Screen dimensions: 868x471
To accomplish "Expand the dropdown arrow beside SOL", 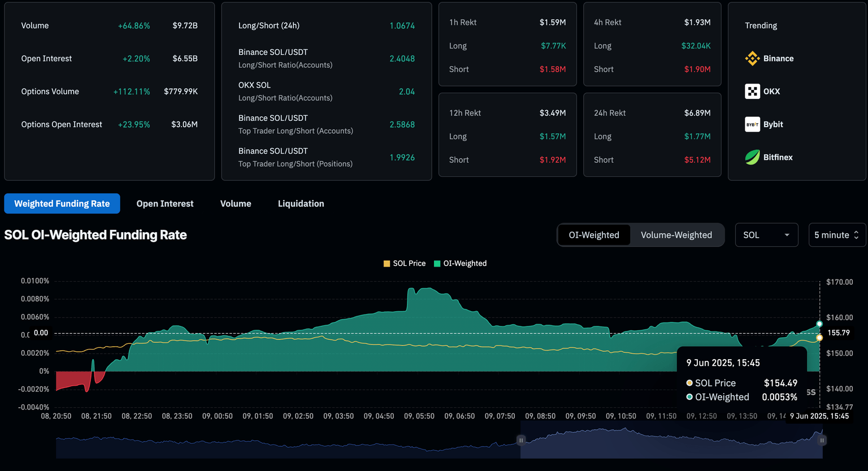I will (x=787, y=235).
